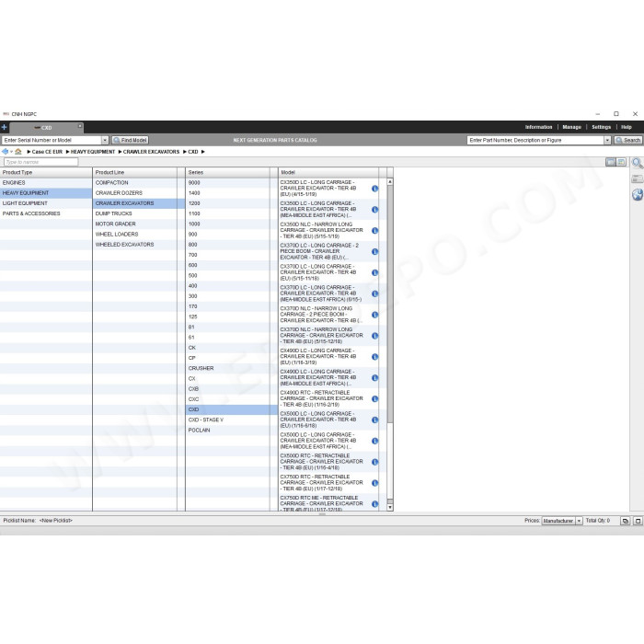Click the CXD breadcrumb link

tap(193, 152)
